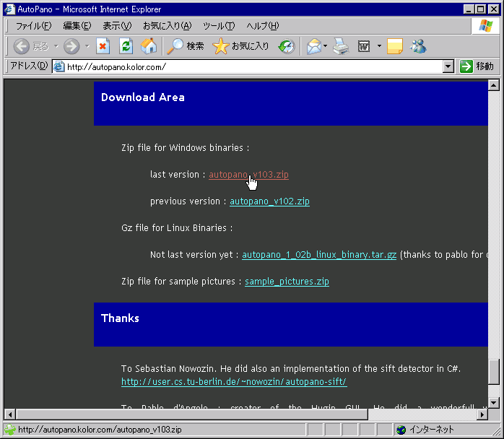Go to the Home page icon
The width and height of the screenshot is (504, 439).
point(149,46)
